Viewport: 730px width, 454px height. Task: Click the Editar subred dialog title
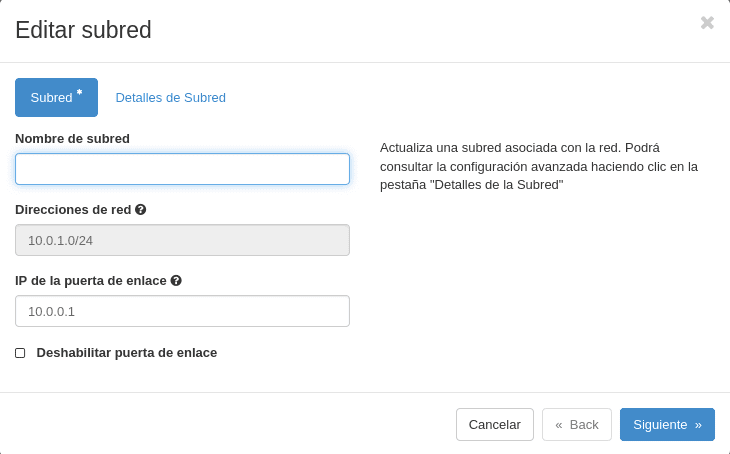83,31
